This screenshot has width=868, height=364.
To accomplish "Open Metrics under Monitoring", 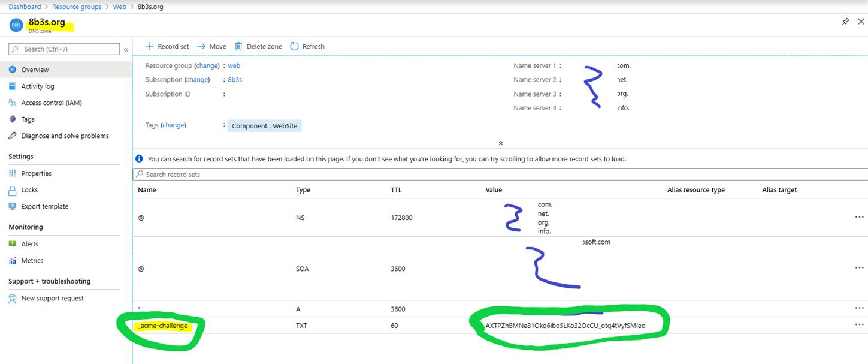I will pos(32,261).
